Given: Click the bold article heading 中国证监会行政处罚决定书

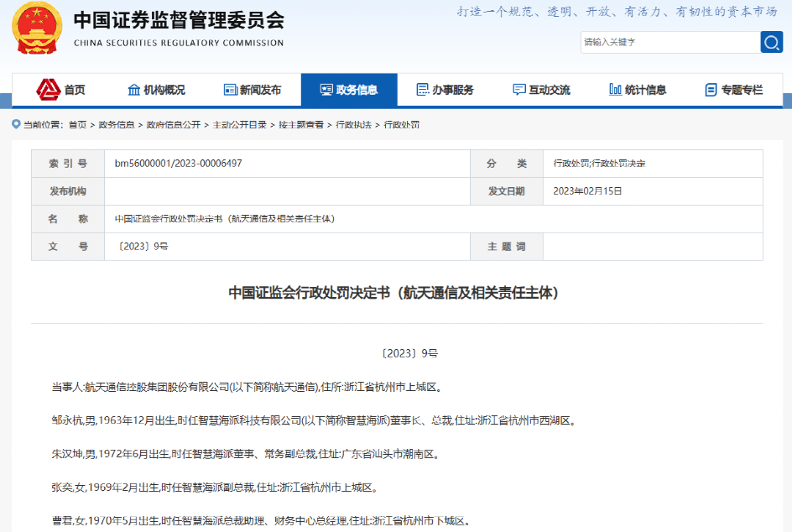Looking at the screenshot, I should (393, 293).
